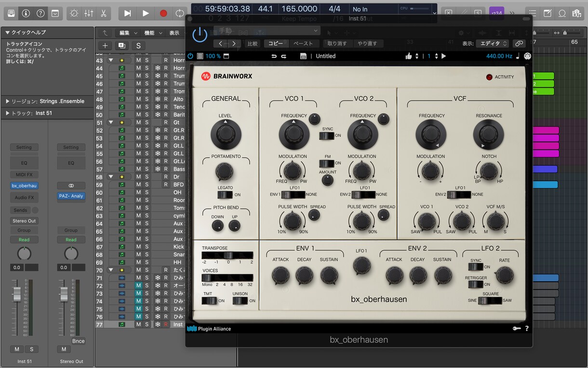Viewport: 588px width, 368px height.
Task: Click the thumbs-up preset icon
Action: 409,56
